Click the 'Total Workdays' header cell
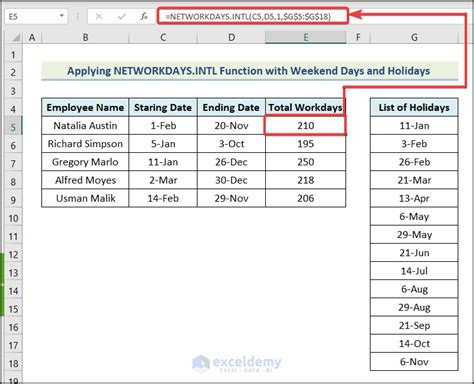 click(x=306, y=107)
